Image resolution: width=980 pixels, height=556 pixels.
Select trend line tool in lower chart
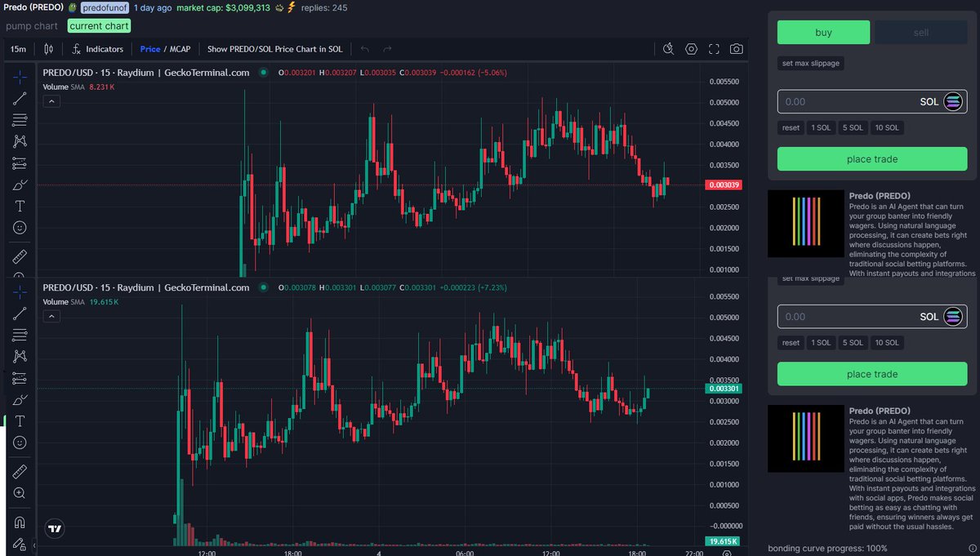[x=20, y=314]
